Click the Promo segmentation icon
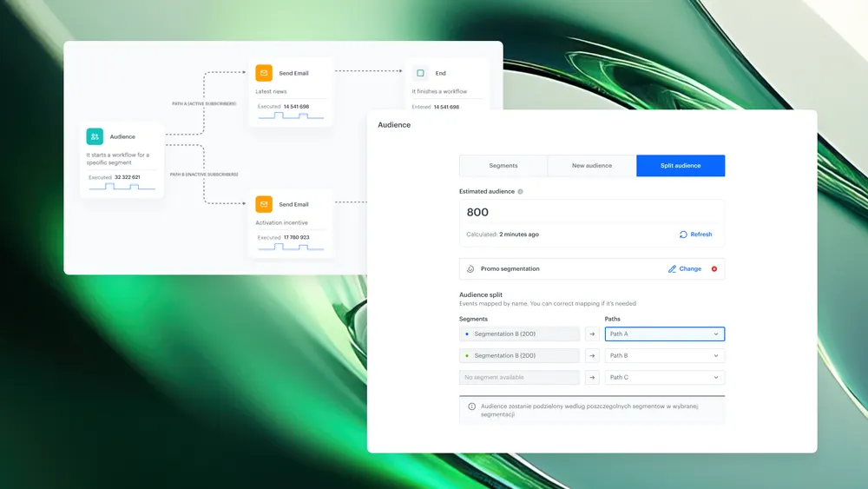 [x=470, y=268]
